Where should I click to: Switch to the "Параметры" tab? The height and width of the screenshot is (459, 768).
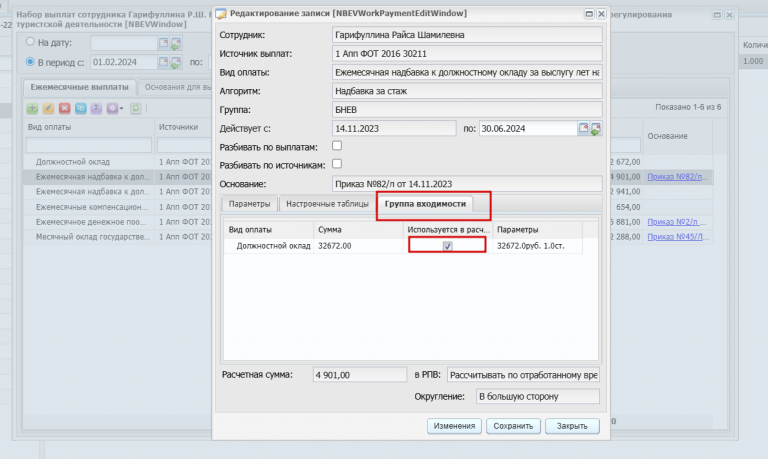(x=249, y=204)
